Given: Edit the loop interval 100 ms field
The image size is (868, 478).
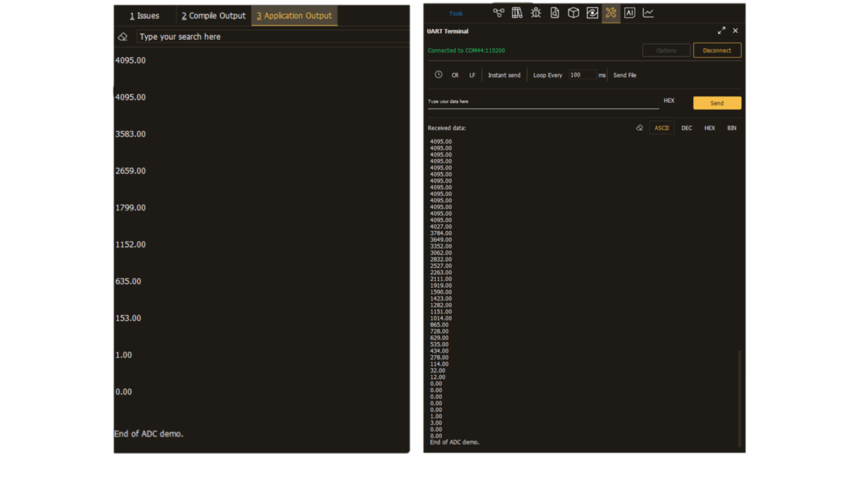Looking at the screenshot, I should (x=582, y=75).
